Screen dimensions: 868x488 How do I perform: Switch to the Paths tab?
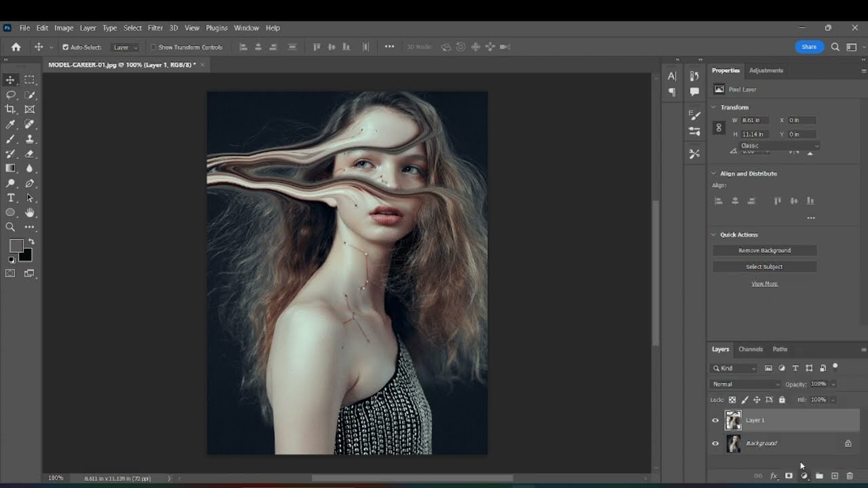pyautogui.click(x=780, y=349)
